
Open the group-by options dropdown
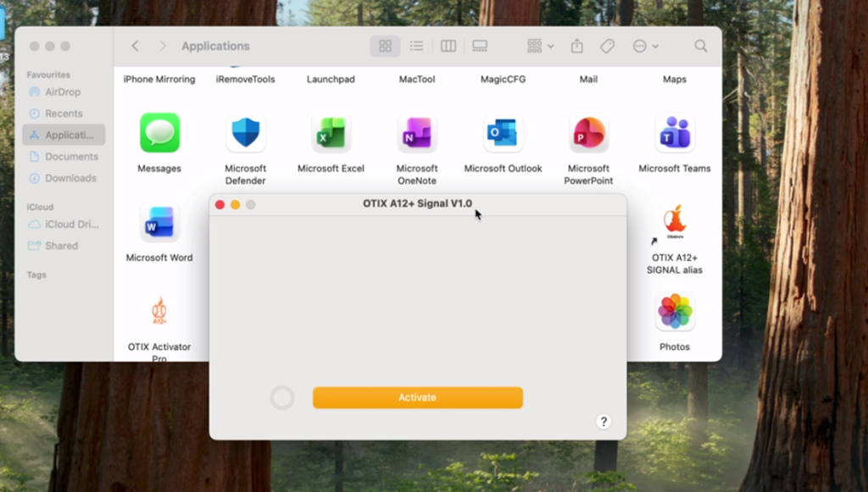(x=540, y=46)
